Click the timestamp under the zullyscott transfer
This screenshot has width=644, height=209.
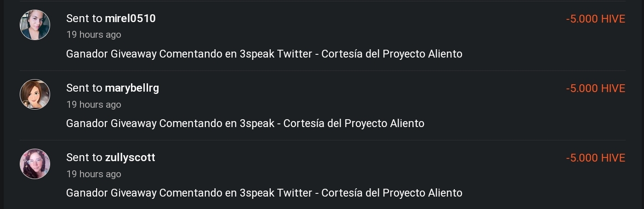(x=94, y=174)
